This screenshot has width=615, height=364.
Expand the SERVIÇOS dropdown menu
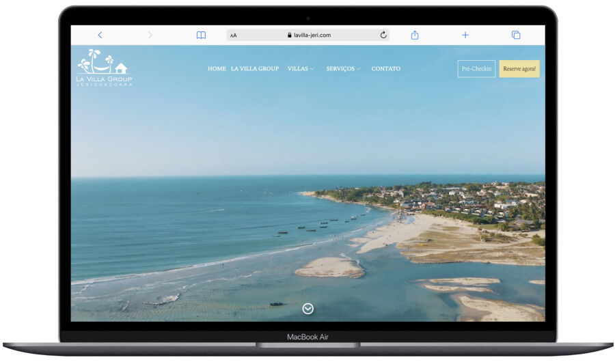(x=343, y=68)
